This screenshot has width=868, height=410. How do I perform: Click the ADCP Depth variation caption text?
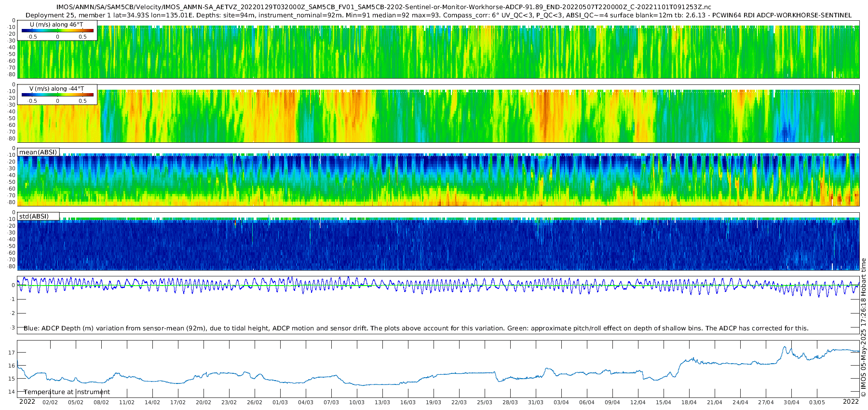[x=416, y=328]
